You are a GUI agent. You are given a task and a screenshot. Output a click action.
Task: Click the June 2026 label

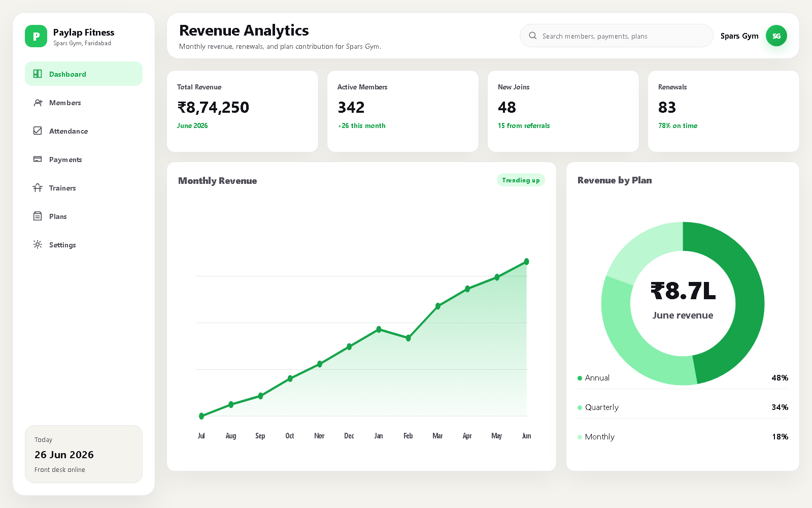[x=192, y=125]
